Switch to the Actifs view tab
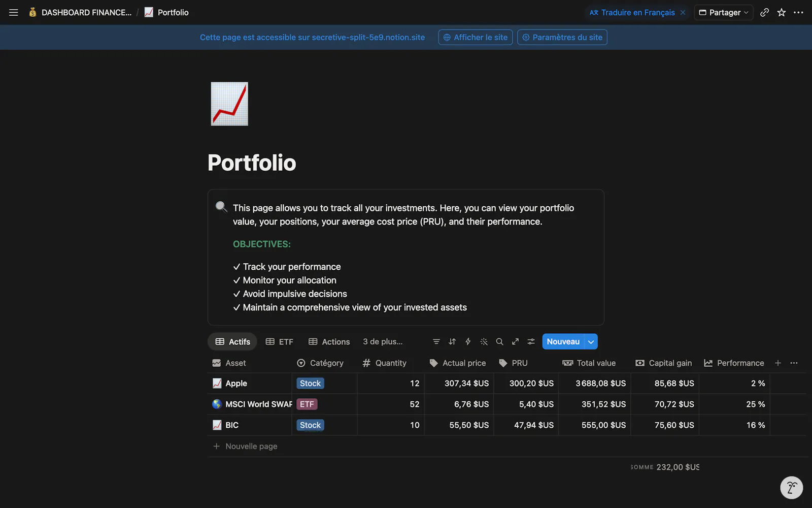Image resolution: width=812 pixels, height=508 pixels. point(232,342)
